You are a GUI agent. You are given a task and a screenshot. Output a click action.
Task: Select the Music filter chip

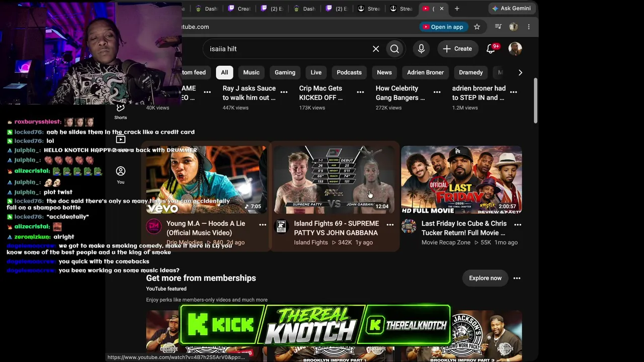pos(251,72)
